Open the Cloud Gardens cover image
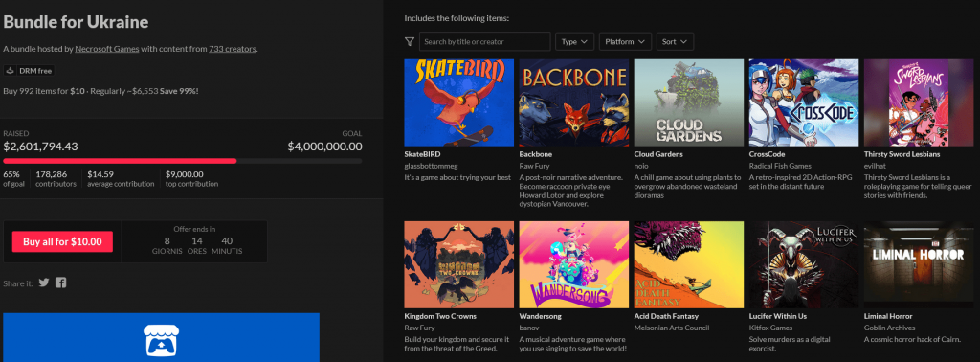980x362 pixels. pos(689,102)
